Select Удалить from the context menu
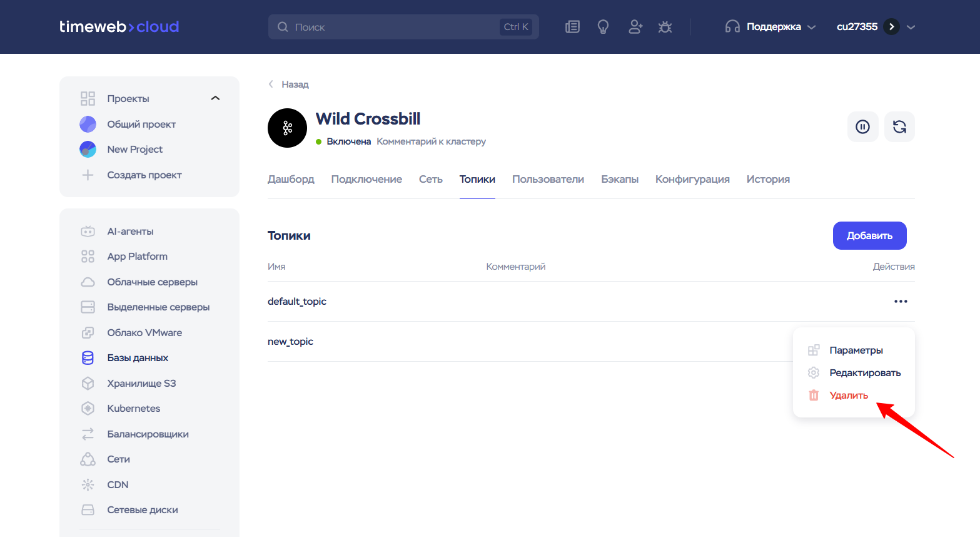 [x=848, y=396]
